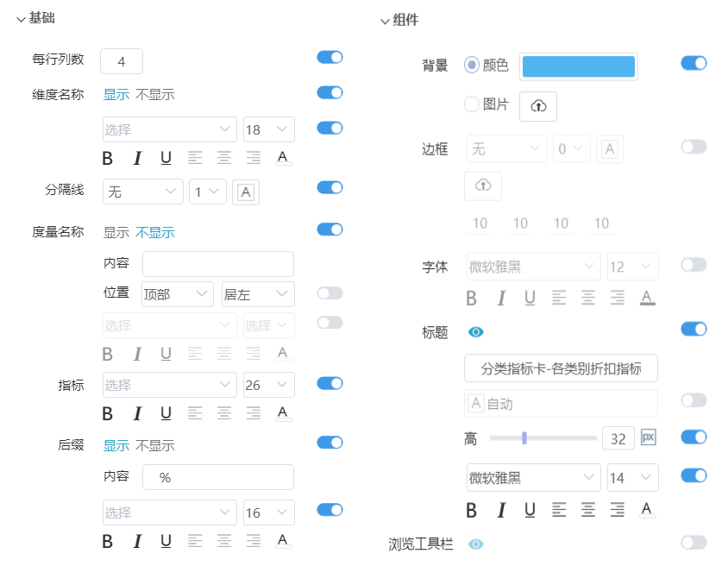Toggle bold for 维度名称 font
Image resolution: width=728 pixels, height=566 pixels.
click(x=107, y=159)
